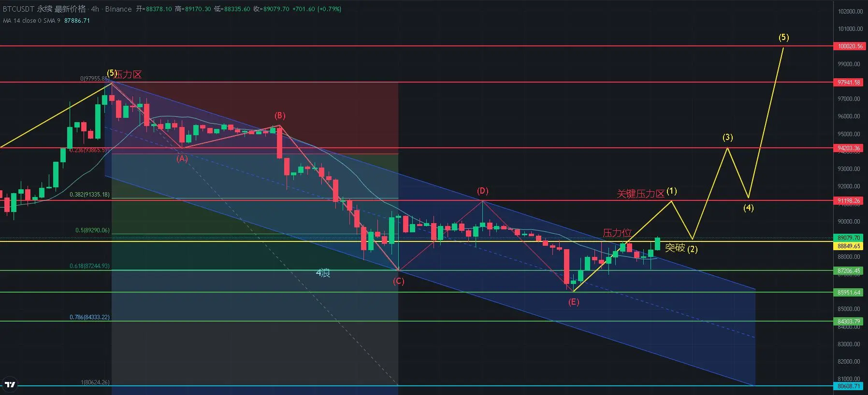Click the 96000.00 price axis tick

849,116
